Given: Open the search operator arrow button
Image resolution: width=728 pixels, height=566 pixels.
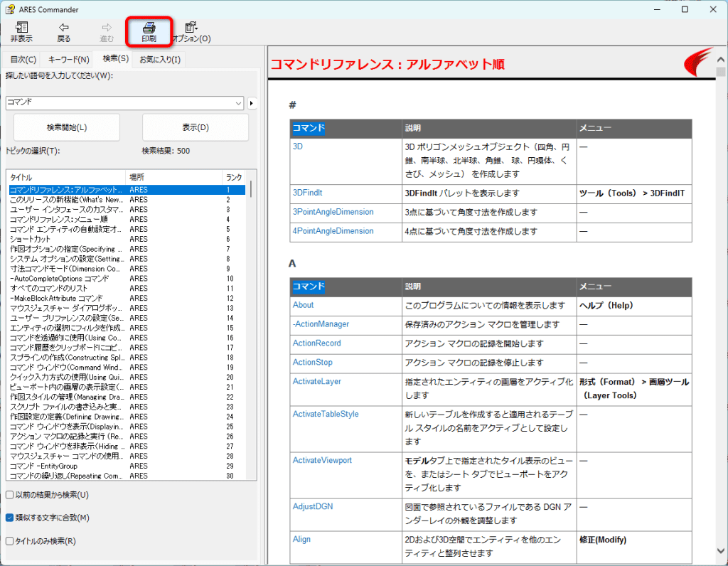Looking at the screenshot, I should click(x=252, y=103).
